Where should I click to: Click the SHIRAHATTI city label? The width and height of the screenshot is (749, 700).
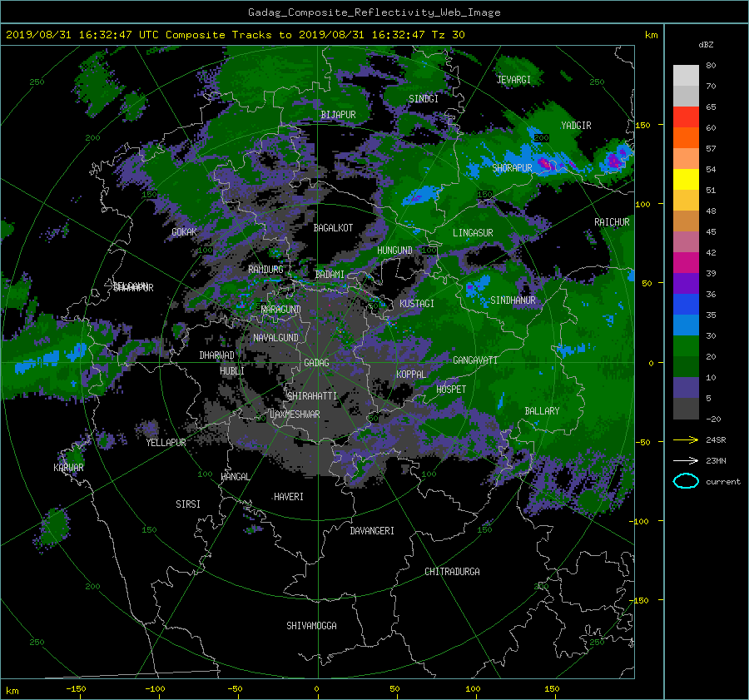[x=312, y=395]
